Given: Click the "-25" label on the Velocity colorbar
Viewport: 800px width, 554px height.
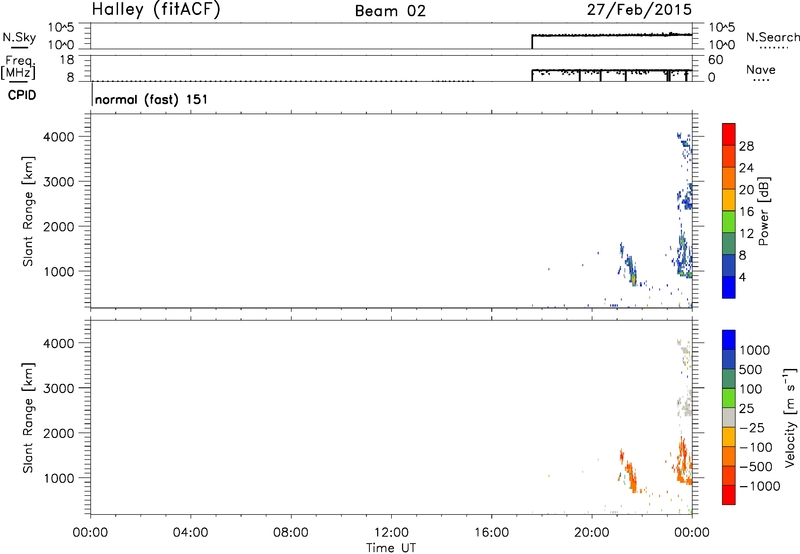Looking at the screenshot, I should 752,428.
